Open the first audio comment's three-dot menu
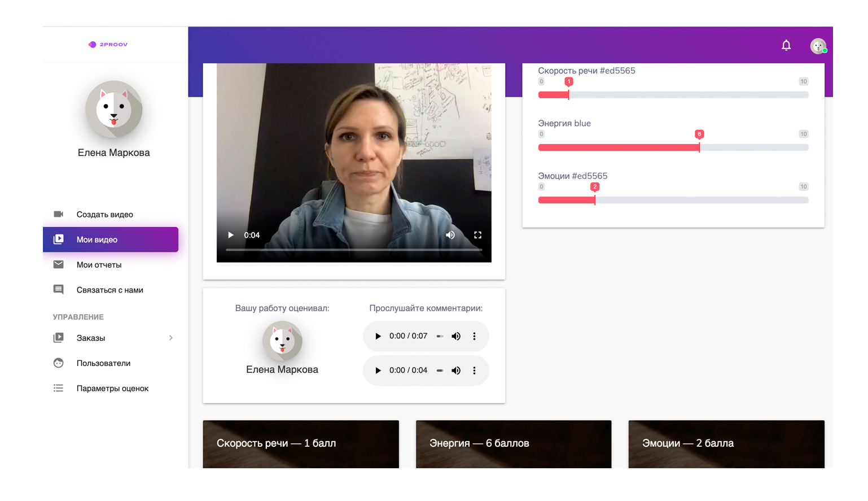This screenshot has width=868, height=501. (x=475, y=336)
